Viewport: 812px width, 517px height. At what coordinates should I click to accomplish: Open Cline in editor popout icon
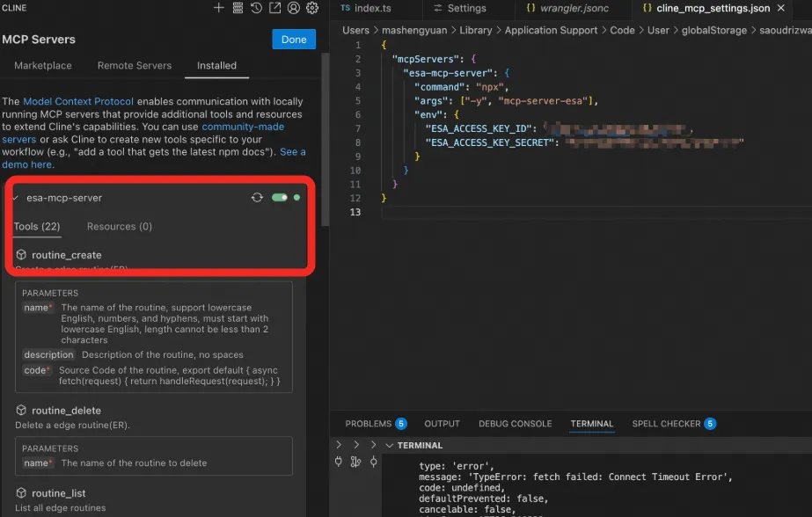click(x=275, y=8)
